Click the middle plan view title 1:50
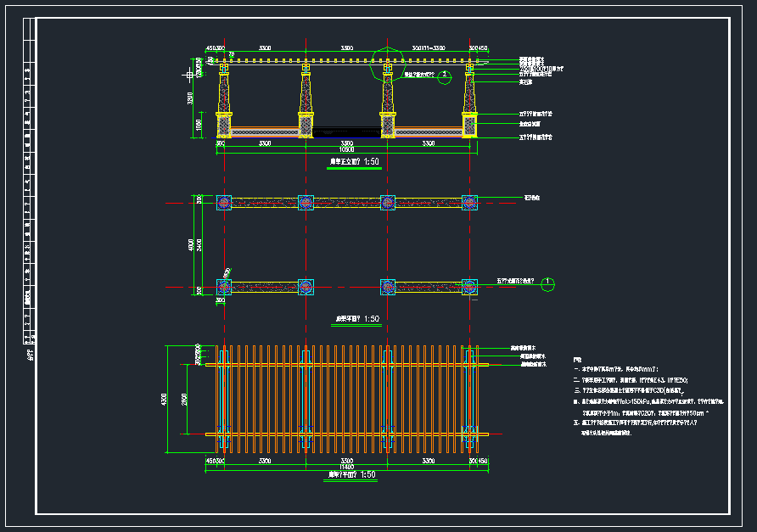This screenshot has height=532, width=757. [x=355, y=319]
